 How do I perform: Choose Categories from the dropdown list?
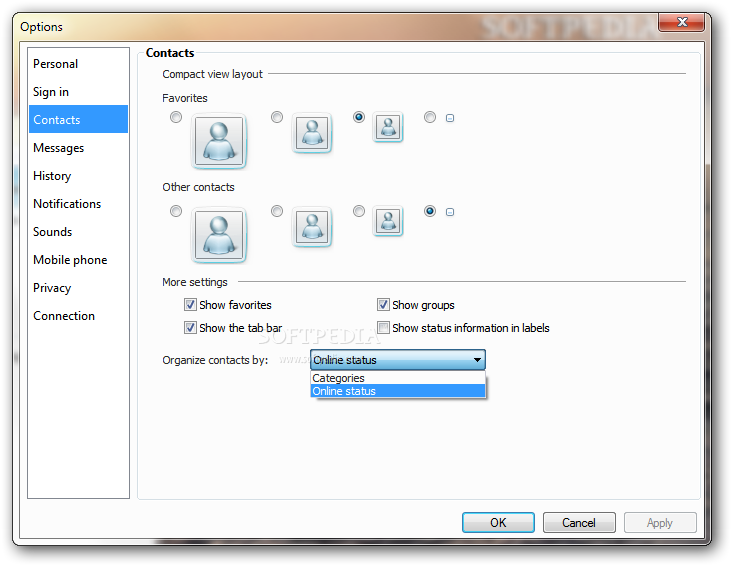398,378
